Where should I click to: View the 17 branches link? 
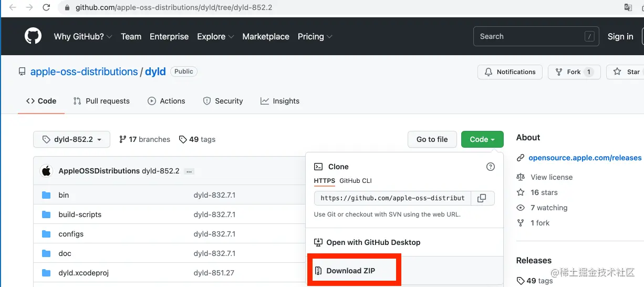(x=145, y=139)
